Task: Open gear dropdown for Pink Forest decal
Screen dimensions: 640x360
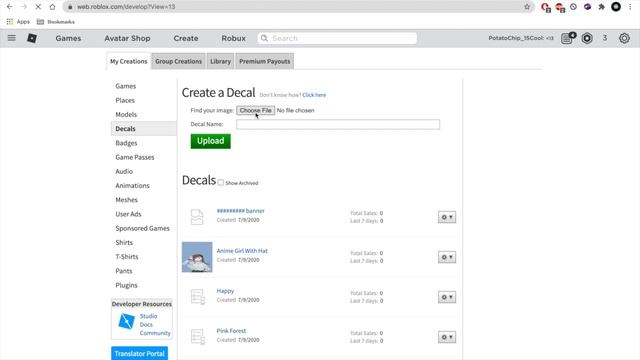Action: click(x=447, y=337)
